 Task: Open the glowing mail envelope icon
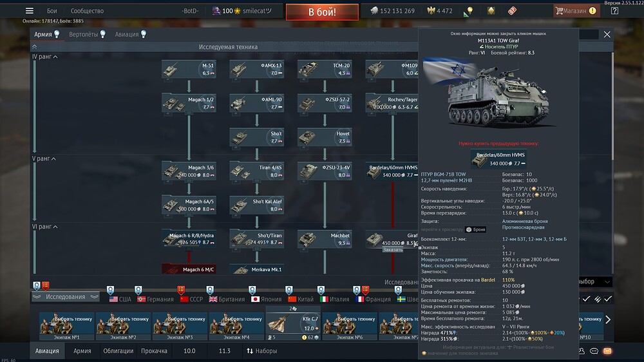(607, 351)
